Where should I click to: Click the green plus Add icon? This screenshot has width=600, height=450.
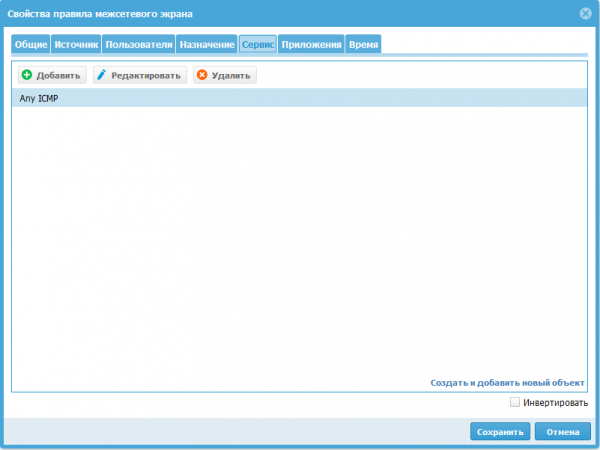[27, 75]
